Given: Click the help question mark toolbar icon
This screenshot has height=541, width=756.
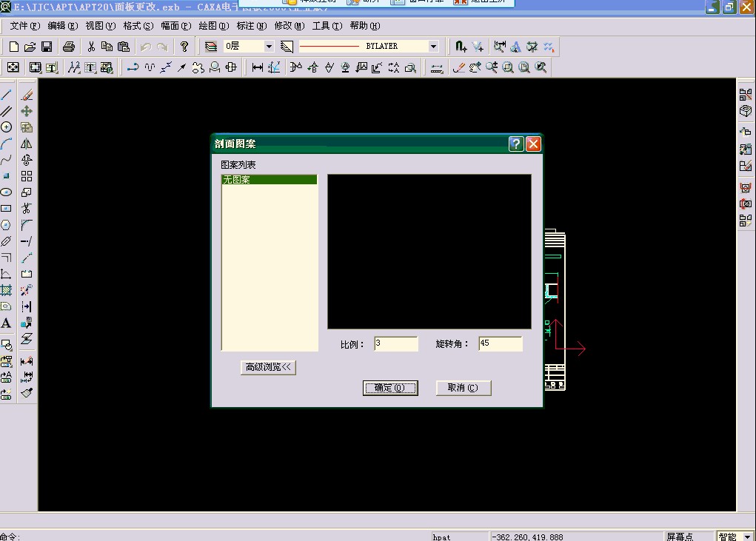Looking at the screenshot, I should click(x=184, y=47).
